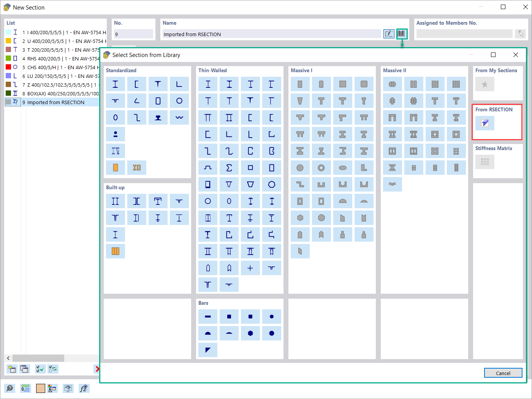Open the section library book icon
The width and height of the screenshot is (532, 399).
(x=402, y=34)
